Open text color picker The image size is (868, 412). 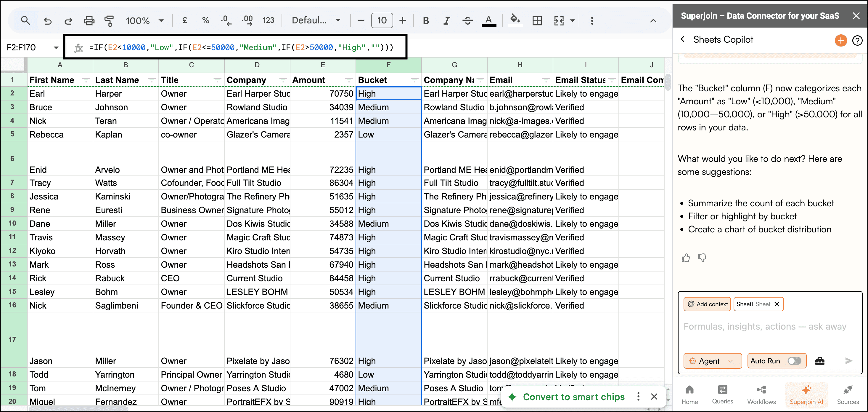[488, 21]
